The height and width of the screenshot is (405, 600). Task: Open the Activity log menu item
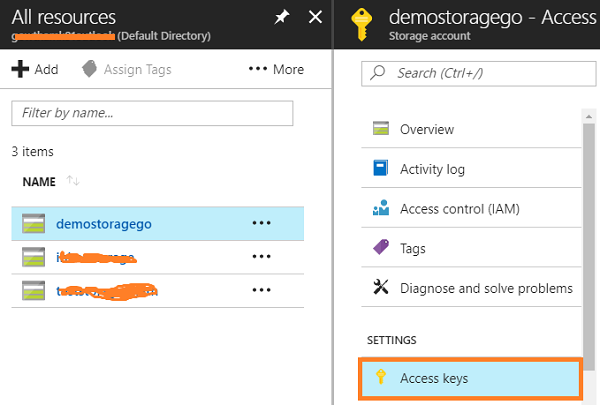(432, 169)
